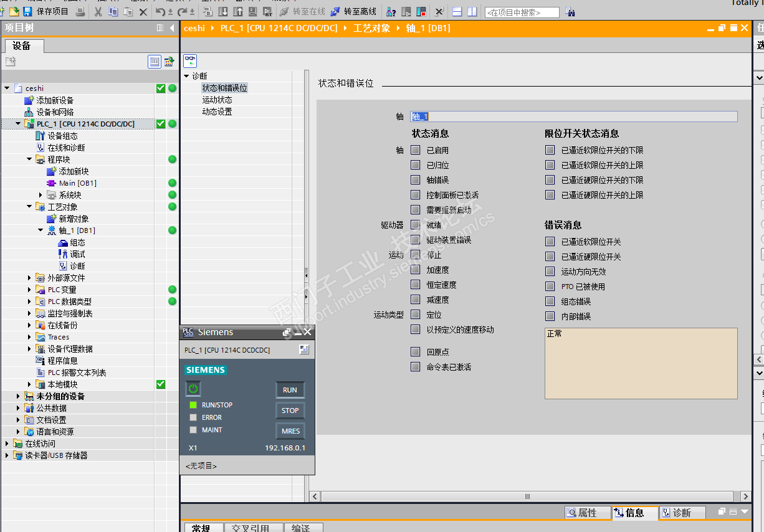Image resolution: width=764 pixels, height=532 pixels.
Task: Collapse the 工艺对象 tree folder
Action: tap(29, 207)
